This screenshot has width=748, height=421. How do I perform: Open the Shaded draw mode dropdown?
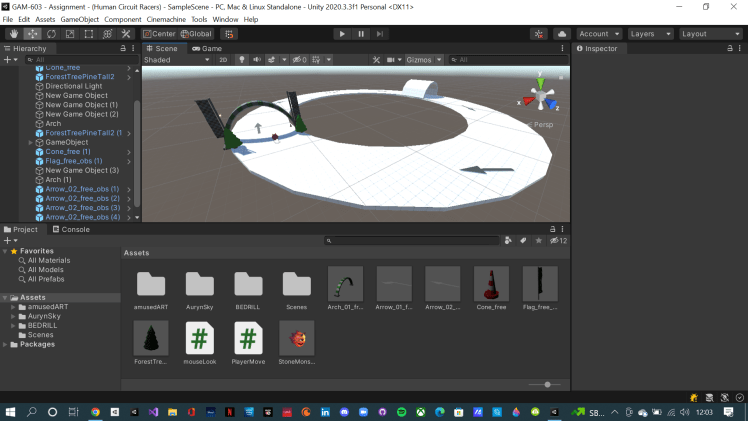(x=177, y=60)
